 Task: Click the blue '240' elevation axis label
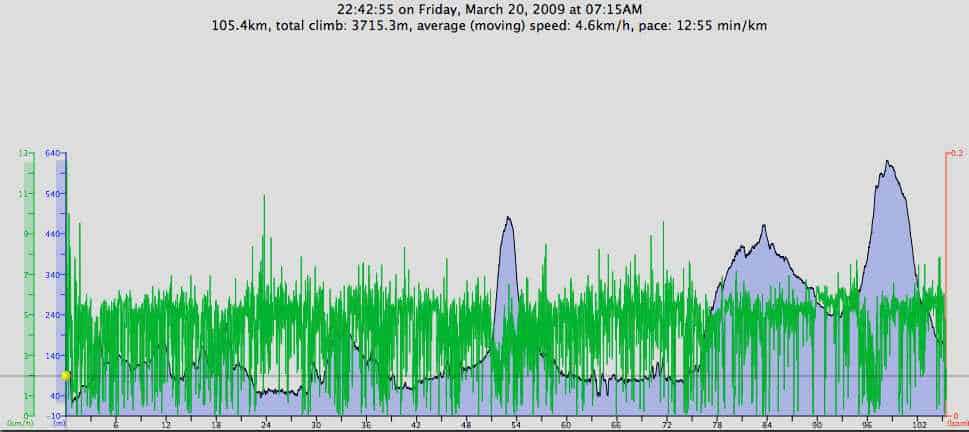(52, 315)
